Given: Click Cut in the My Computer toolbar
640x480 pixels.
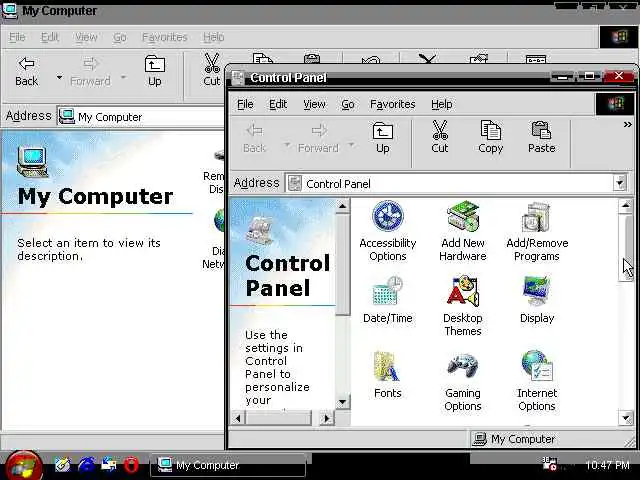Looking at the screenshot, I should pyautogui.click(x=211, y=70).
